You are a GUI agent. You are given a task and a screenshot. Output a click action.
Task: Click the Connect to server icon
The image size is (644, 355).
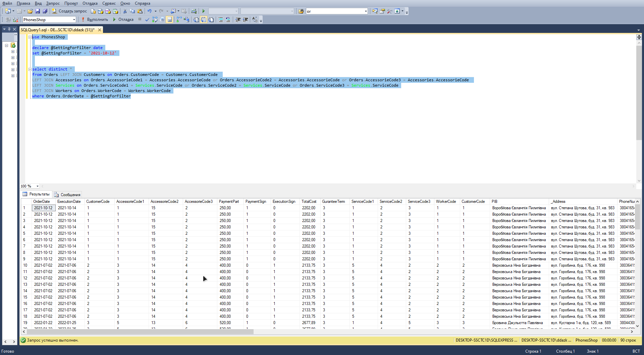(x=8, y=19)
